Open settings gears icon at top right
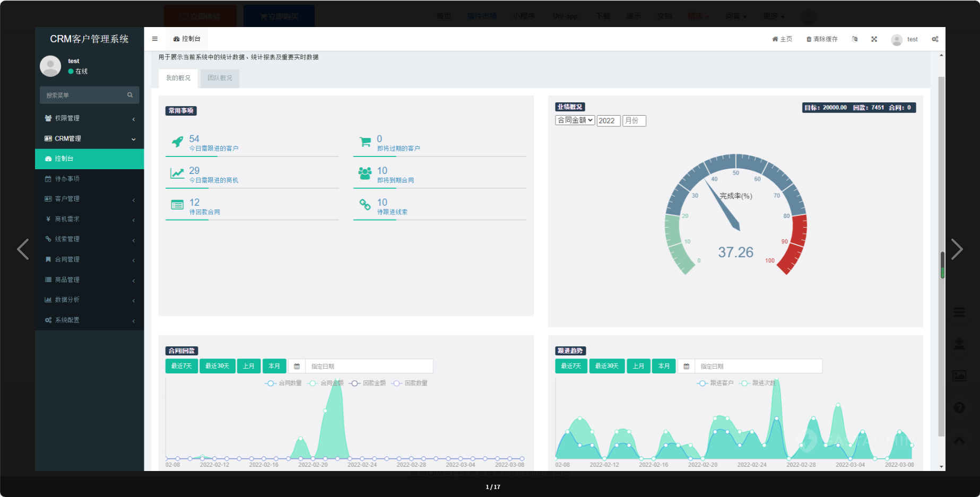 [x=935, y=39]
